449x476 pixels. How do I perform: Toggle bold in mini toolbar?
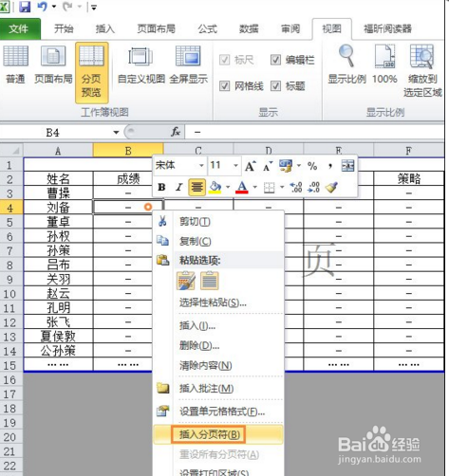point(161,187)
